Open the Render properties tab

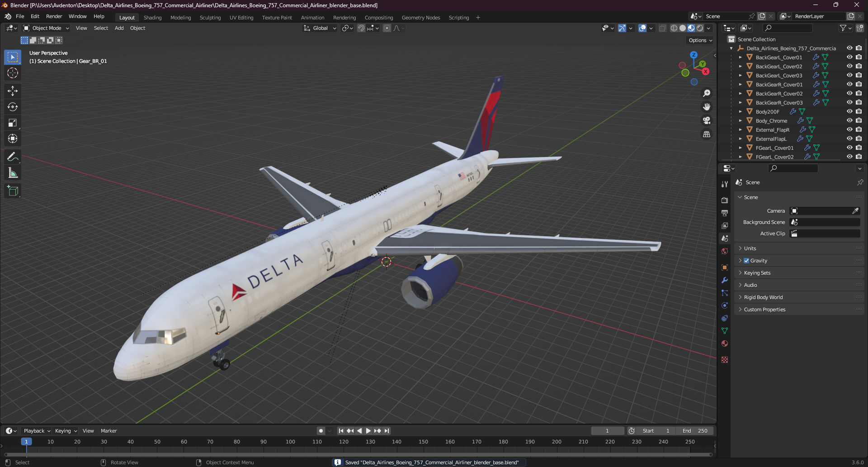click(x=725, y=200)
